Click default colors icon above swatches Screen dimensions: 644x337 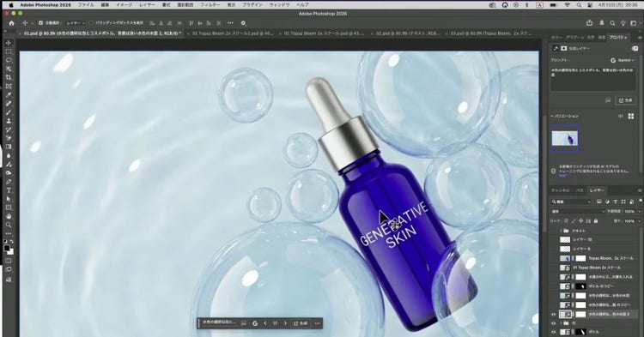click(5, 242)
